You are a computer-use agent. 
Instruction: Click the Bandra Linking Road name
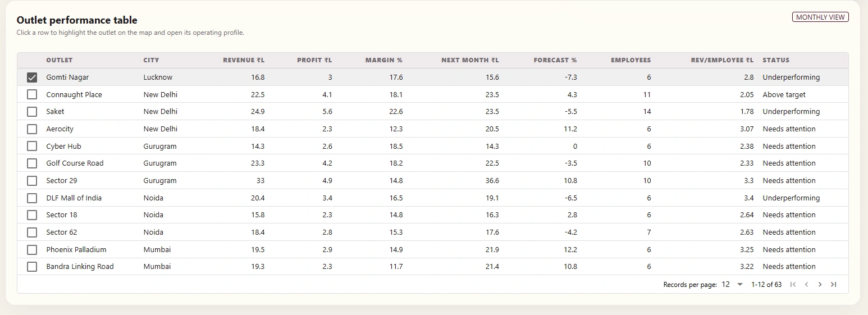pos(80,267)
